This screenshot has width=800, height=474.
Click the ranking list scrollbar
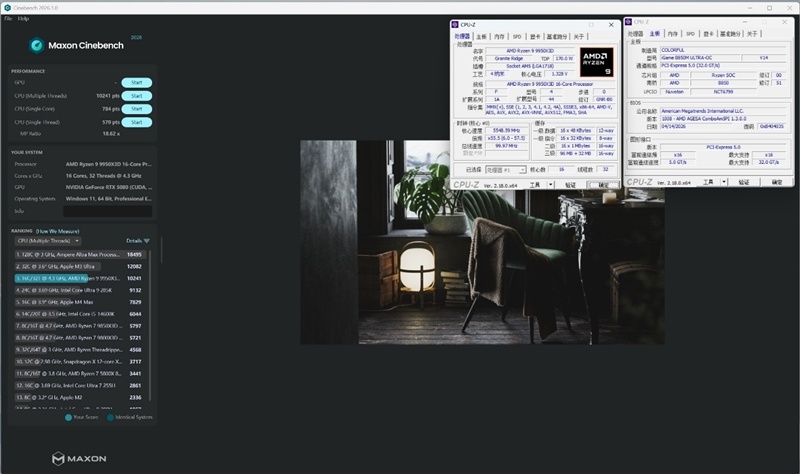(x=150, y=327)
